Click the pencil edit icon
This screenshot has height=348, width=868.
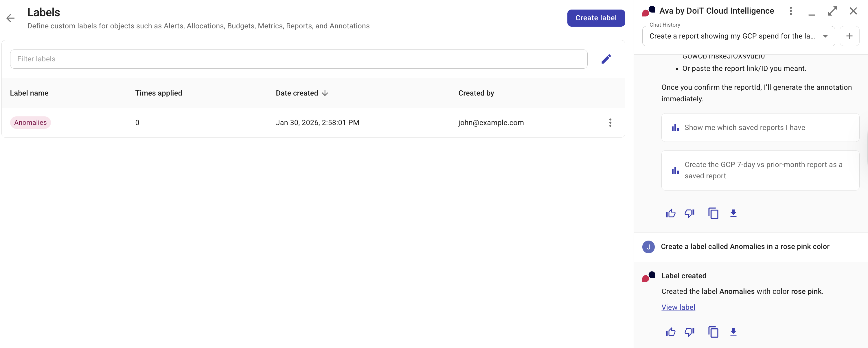[606, 59]
